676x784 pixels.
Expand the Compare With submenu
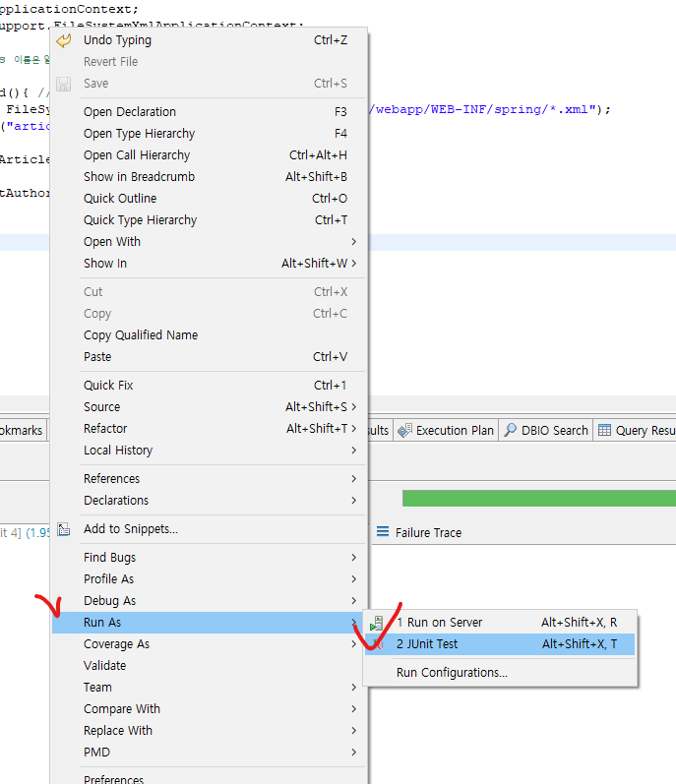pyautogui.click(x=353, y=709)
